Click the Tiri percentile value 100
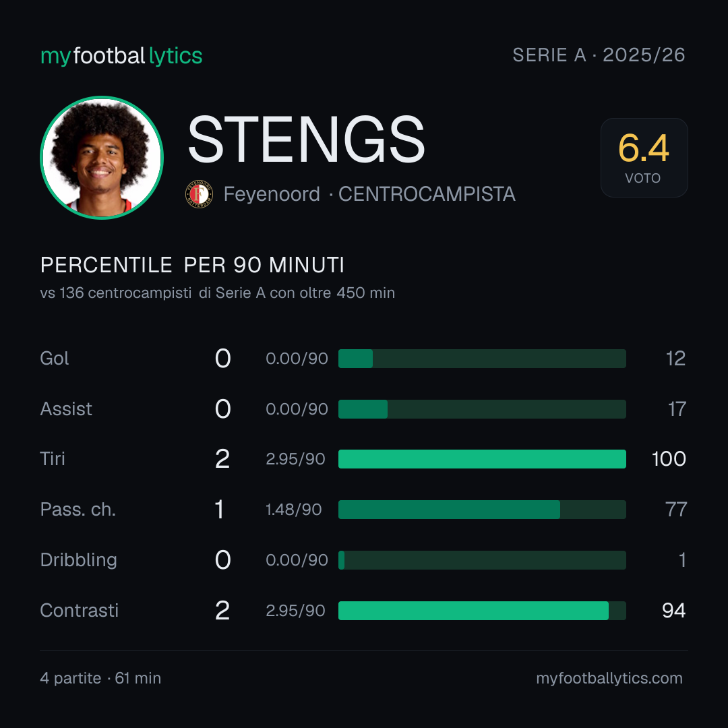Viewport: 728px width, 728px height. point(669,459)
